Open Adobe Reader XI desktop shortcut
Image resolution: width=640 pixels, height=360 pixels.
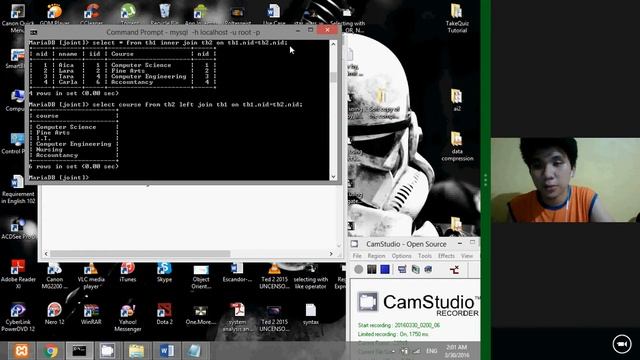pyautogui.click(x=18, y=274)
